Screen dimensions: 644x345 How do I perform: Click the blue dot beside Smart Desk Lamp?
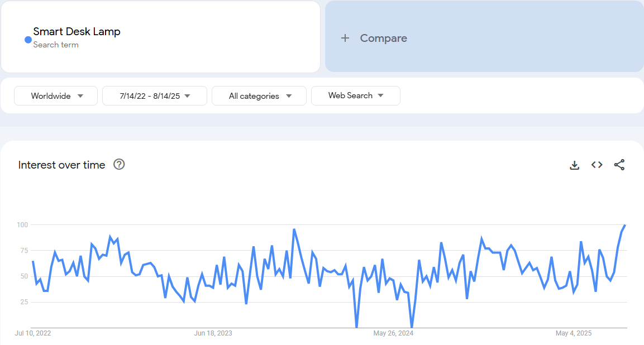pos(28,40)
